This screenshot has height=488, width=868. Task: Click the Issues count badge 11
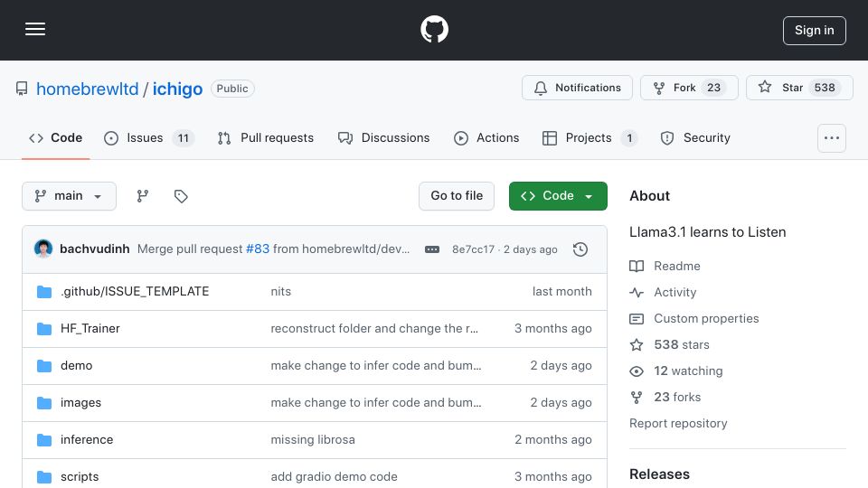tap(184, 138)
